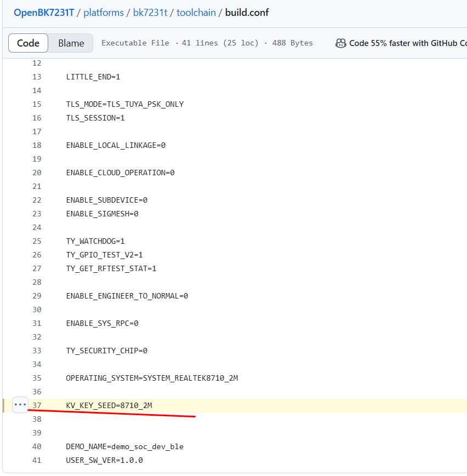Image resolution: width=467 pixels, height=476 pixels.
Task: Click the TLS_SESSION=1 line
Action: [95, 118]
